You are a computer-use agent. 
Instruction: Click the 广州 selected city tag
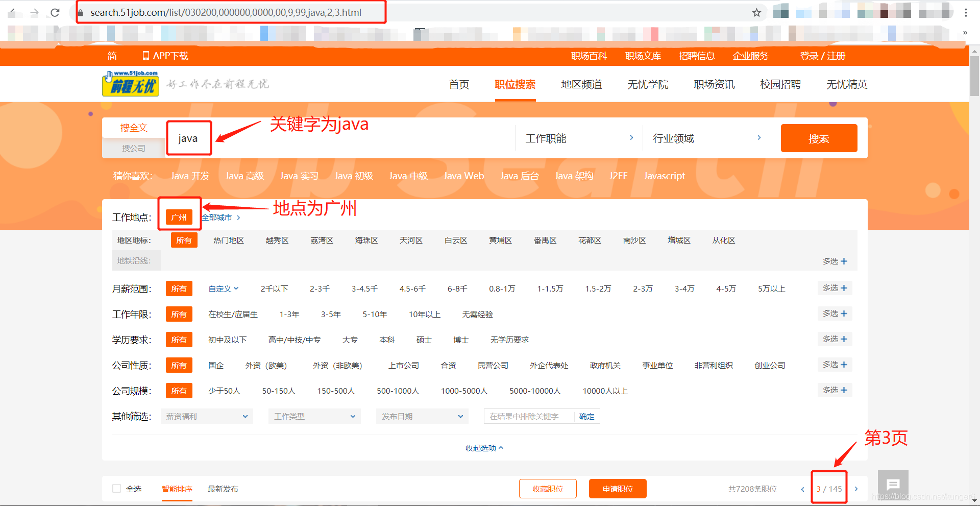(x=179, y=217)
